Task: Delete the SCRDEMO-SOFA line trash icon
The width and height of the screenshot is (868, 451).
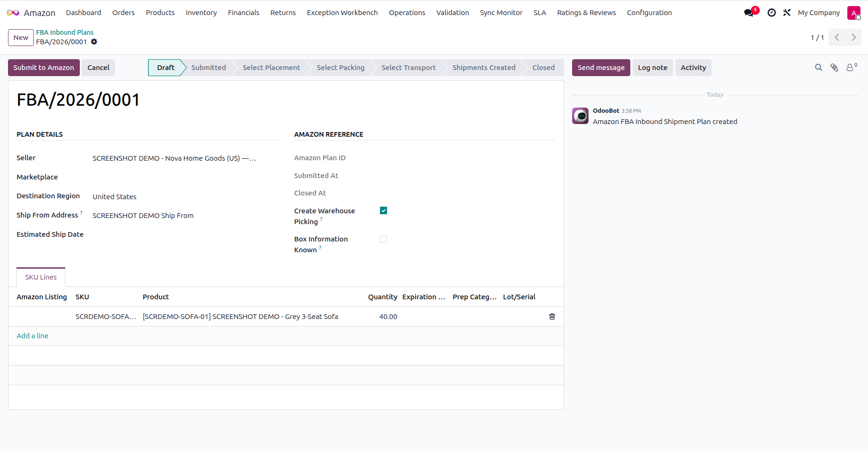Action: coord(552,317)
